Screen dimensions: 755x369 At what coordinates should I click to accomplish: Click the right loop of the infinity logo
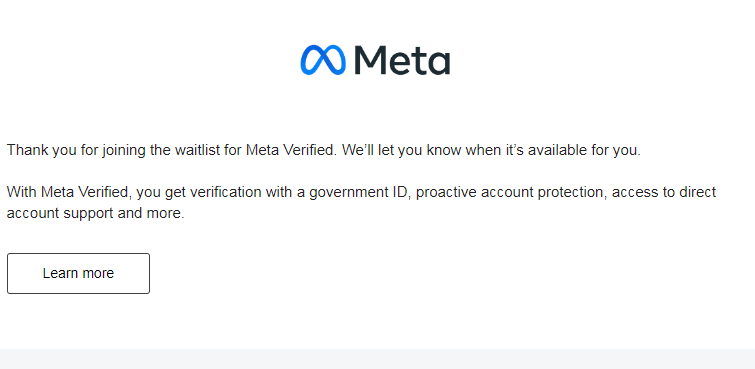coord(335,60)
